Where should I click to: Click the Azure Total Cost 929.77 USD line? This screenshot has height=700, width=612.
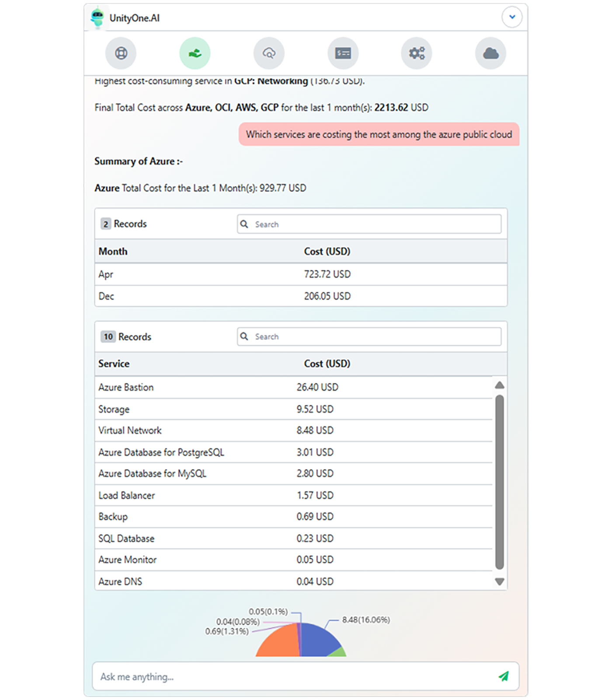point(200,188)
